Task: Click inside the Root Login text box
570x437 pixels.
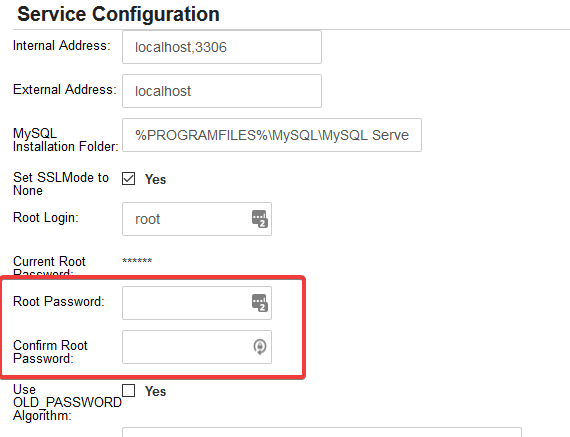Action: [197, 219]
